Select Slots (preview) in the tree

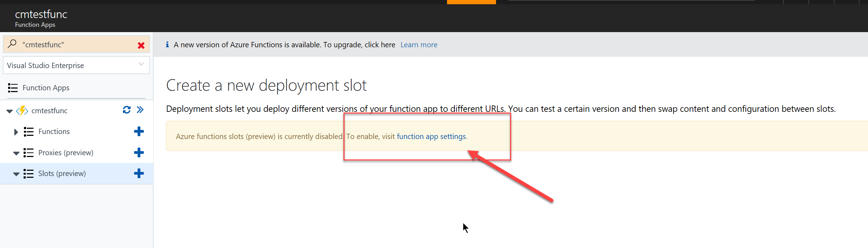point(62,173)
